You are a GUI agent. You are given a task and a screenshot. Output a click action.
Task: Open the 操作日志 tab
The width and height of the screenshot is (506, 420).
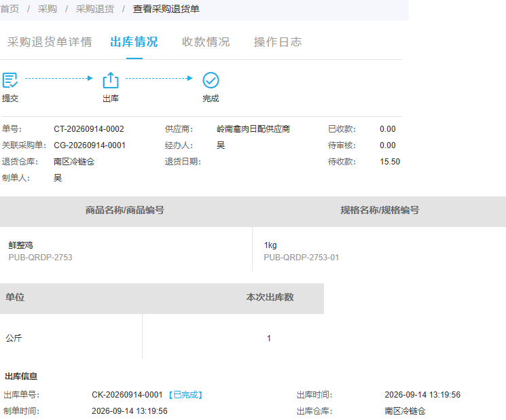pos(278,42)
